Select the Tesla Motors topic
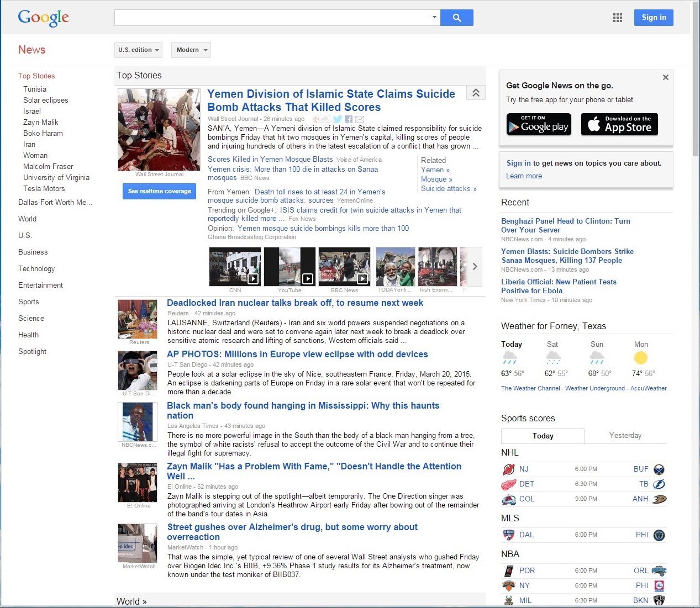The image size is (700, 608). (44, 189)
